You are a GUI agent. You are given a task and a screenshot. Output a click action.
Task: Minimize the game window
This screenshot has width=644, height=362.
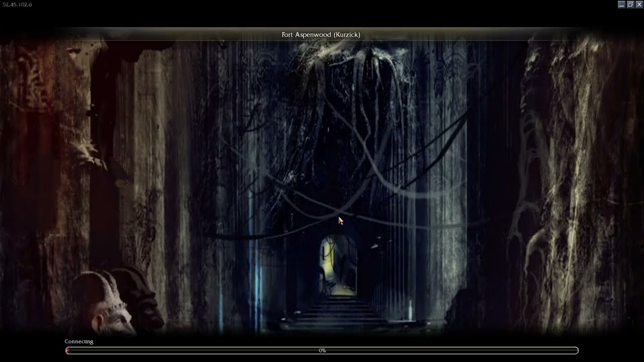(x=621, y=5)
